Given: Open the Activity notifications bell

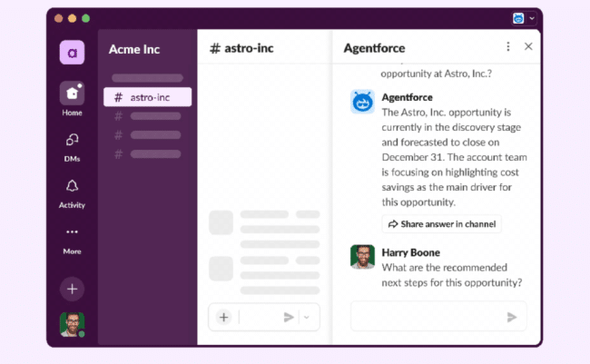Looking at the screenshot, I should (72, 194).
